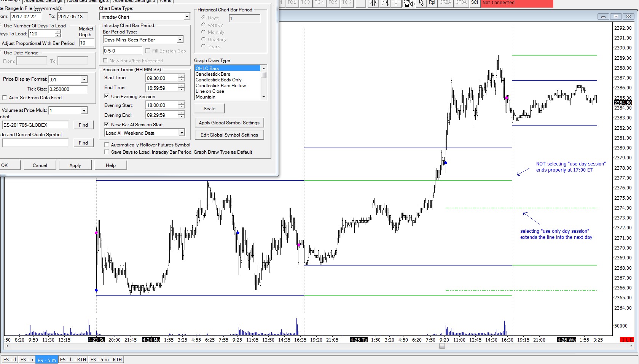Screen dimensions: 639x364
Task: Click Find next to ES-201706-GLOBEX symbol
Action: click(x=83, y=125)
